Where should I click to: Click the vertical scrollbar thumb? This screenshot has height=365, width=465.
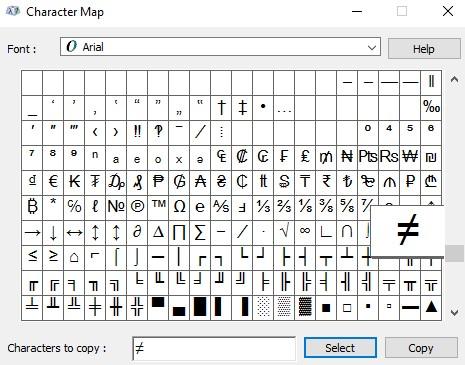pos(455,253)
